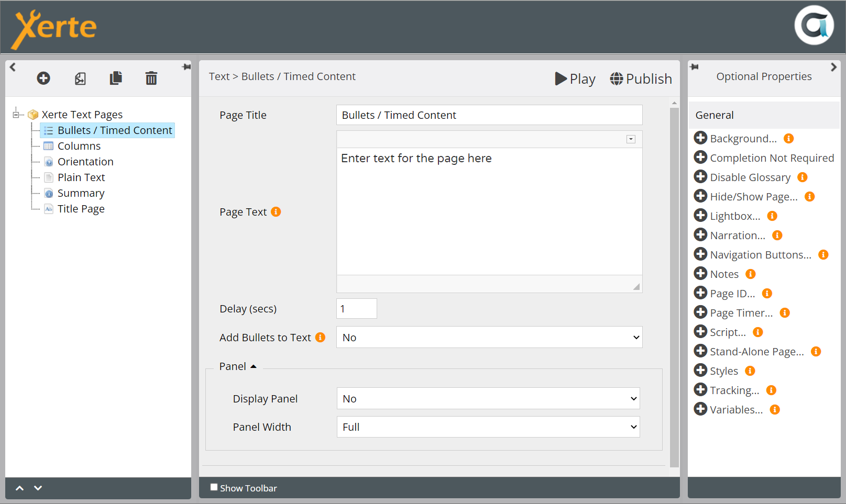This screenshot has height=504, width=846.
Task: Click info icon next to Page Text
Action: coord(276,212)
